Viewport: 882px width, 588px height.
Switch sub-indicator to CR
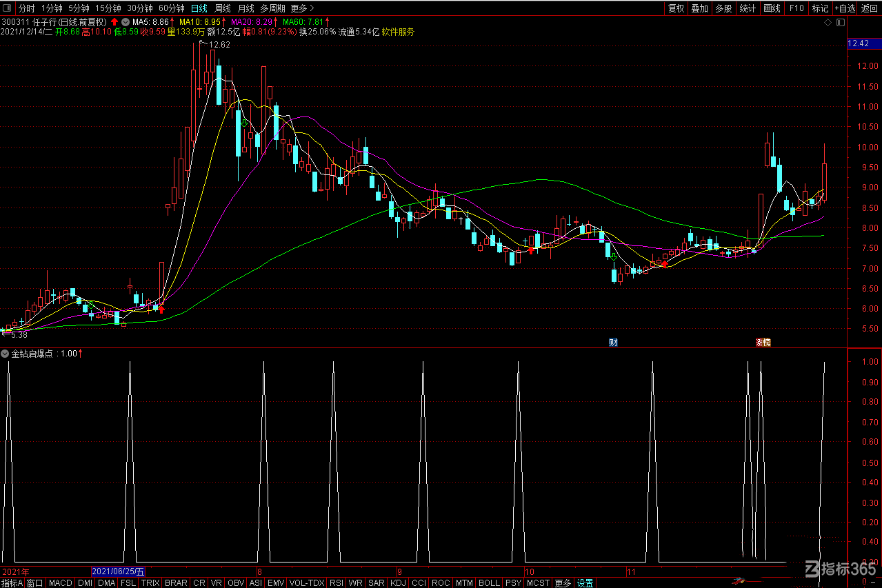click(199, 582)
